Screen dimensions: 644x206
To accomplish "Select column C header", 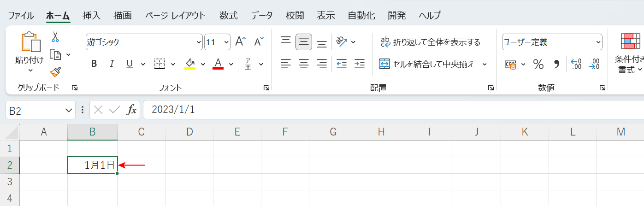I will click(141, 132).
